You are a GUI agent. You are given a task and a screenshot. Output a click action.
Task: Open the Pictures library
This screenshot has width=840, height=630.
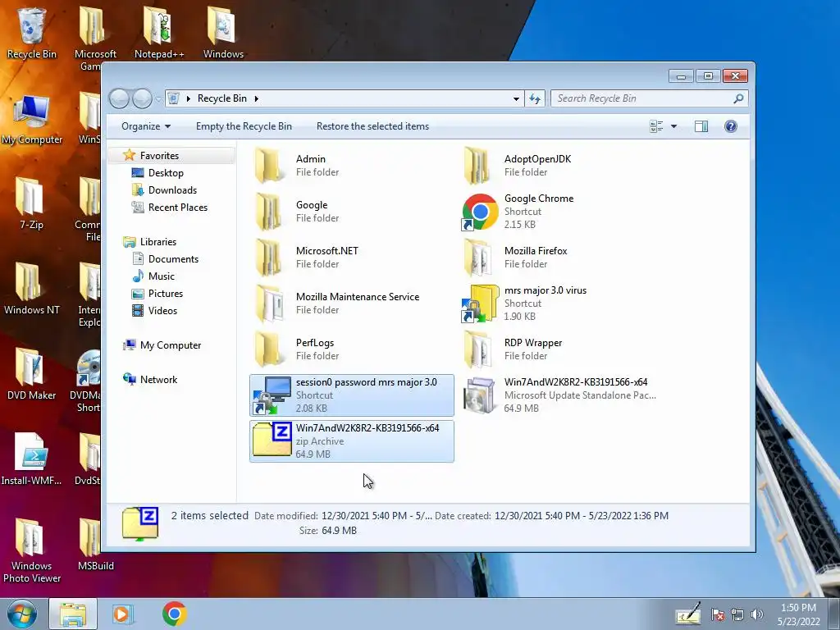tap(166, 294)
